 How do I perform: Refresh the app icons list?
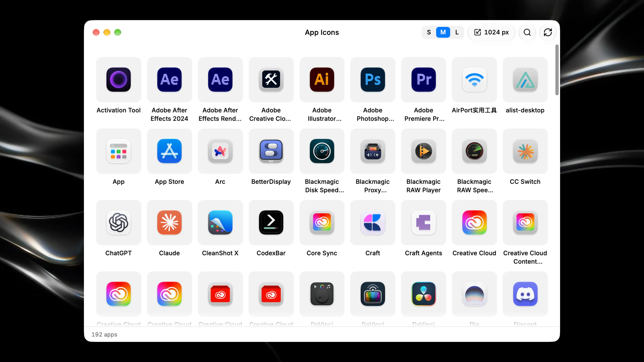pos(547,32)
